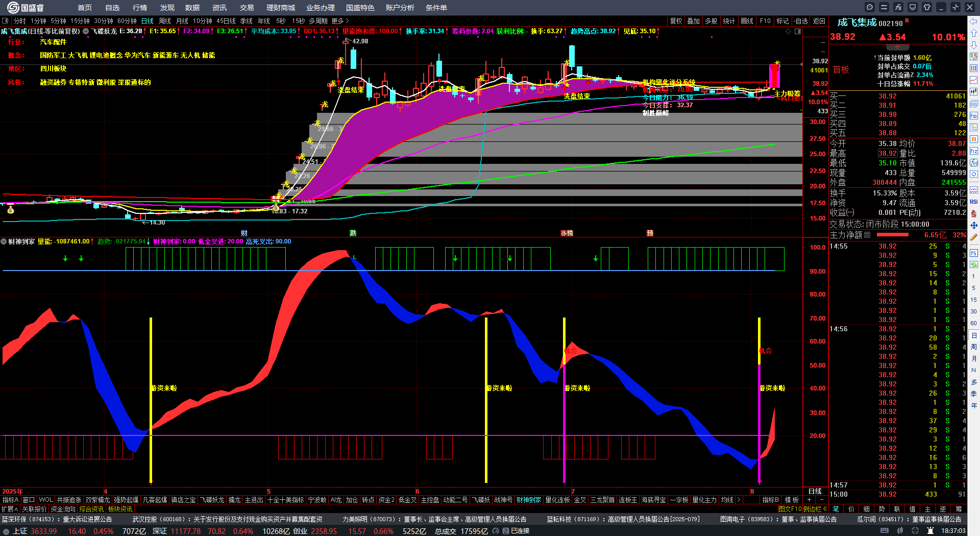Viewport: 980px width, 536px height.
Task: Click the blue down arrow sidebar icon
Action: pos(974,45)
